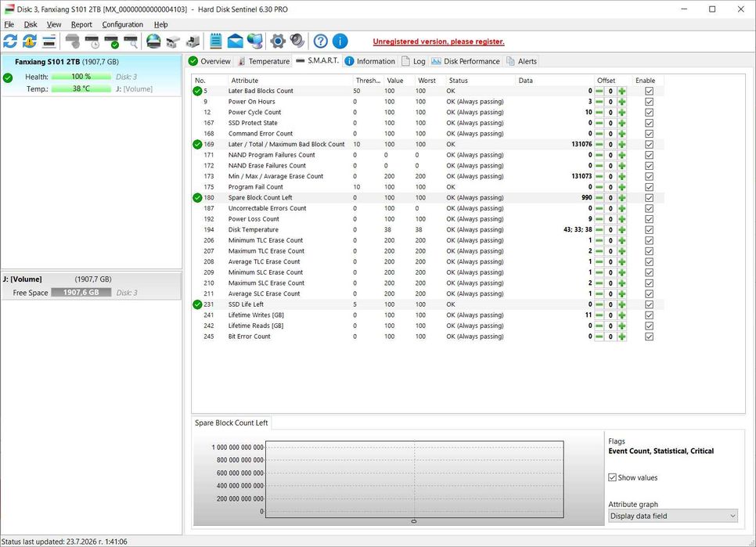Toggle Enable checkbox for Later Bad Blocks Count
This screenshot has width=756, height=547.
(649, 91)
